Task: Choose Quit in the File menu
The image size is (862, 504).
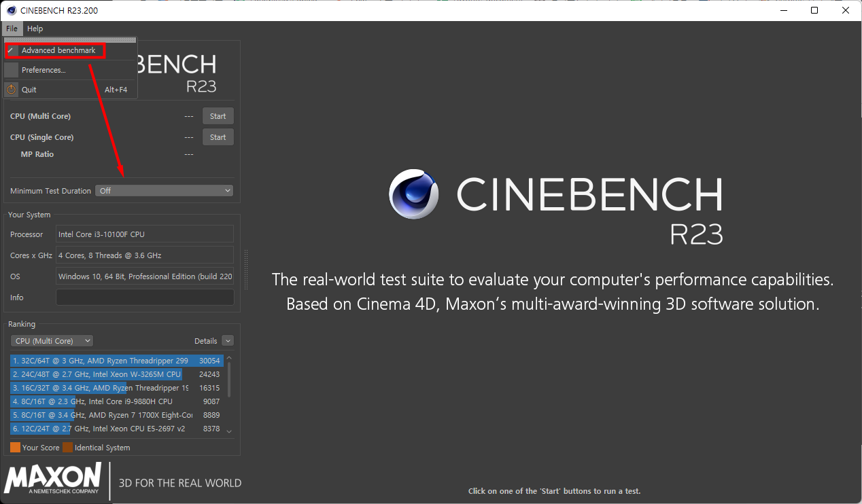Action: coord(29,90)
